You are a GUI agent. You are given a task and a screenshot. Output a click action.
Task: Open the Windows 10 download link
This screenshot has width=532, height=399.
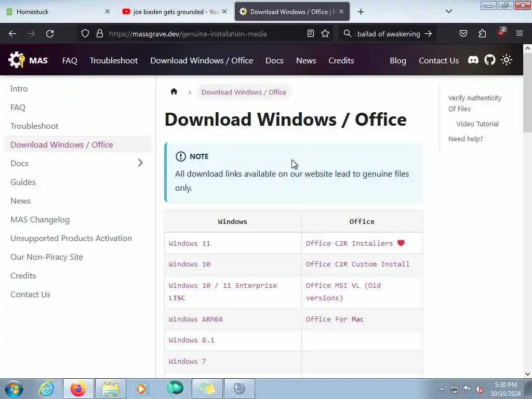pyautogui.click(x=189, y=264)
